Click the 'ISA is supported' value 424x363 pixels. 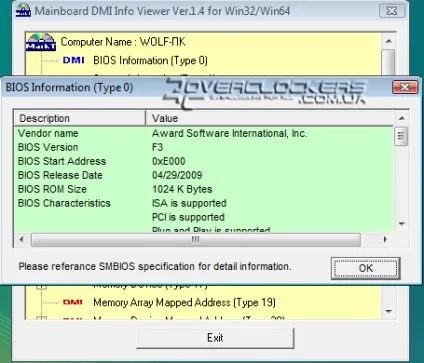(x=189, y=203)
